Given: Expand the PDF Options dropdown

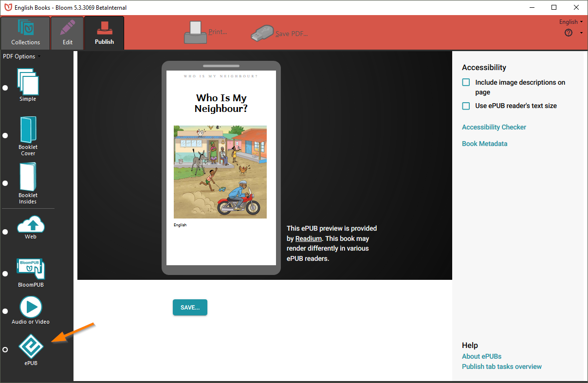Looking at the screenshot, I should [21, 56].
